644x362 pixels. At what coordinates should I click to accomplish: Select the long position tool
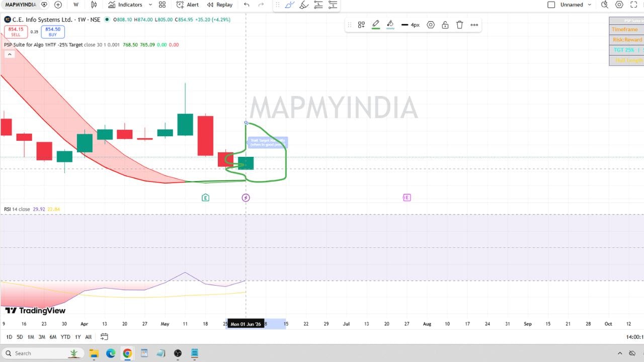(318, 5)
